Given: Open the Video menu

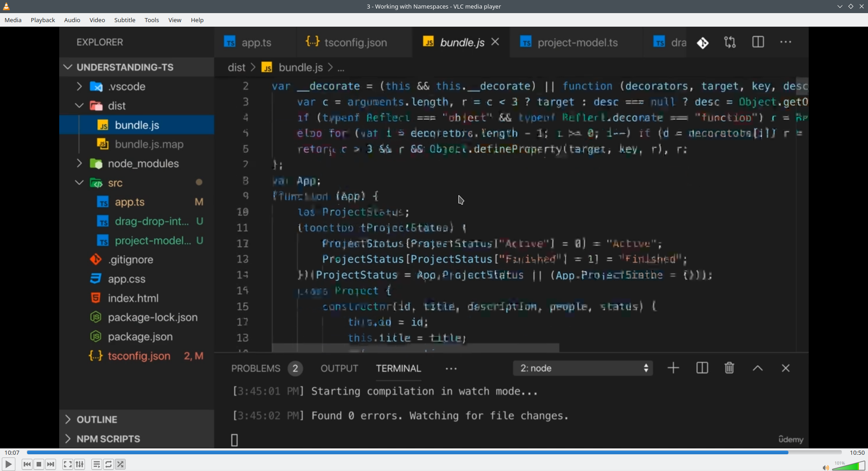Looking at the screenshot, I should (x=97, y=20).
